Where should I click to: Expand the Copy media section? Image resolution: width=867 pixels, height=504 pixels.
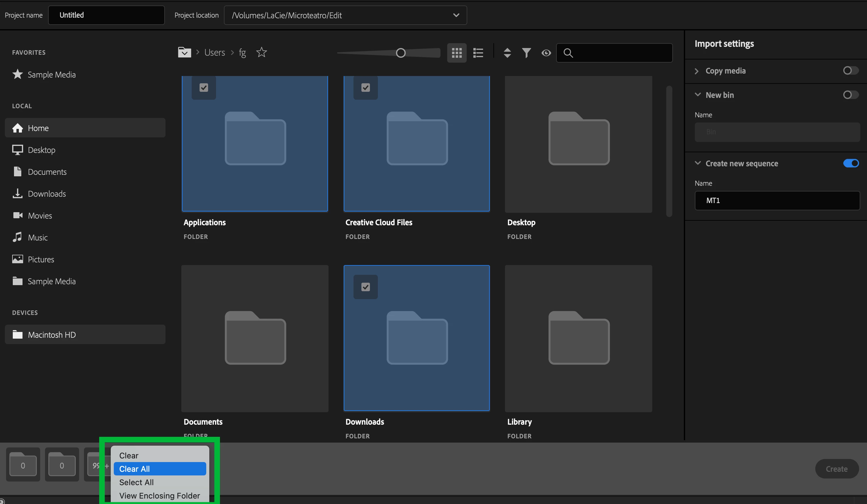click(697, 71)
